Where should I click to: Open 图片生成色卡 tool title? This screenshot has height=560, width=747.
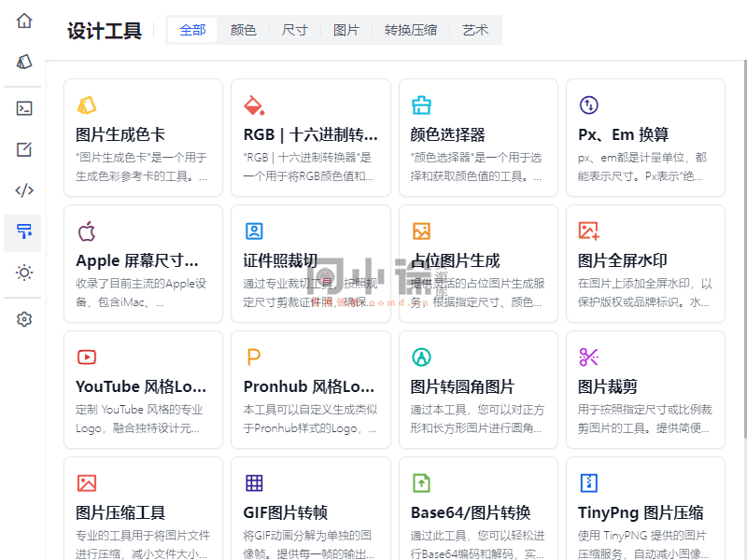(x=120, y=134)
